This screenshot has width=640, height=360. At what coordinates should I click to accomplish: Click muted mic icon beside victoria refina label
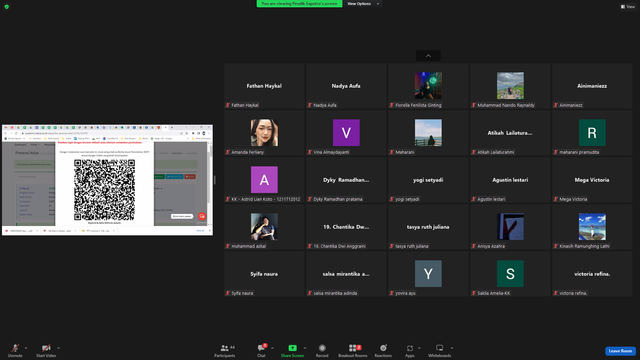click(556, 293)
